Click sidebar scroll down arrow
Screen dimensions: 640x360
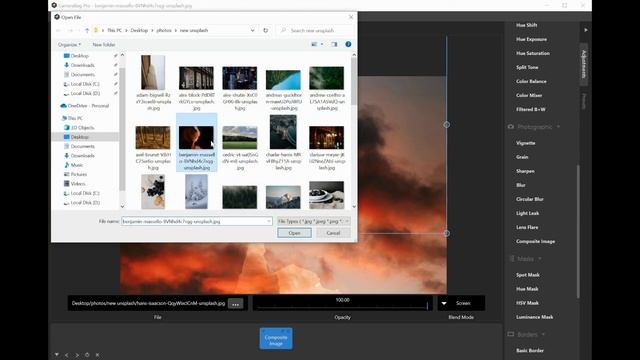click(x=122, y=207)
